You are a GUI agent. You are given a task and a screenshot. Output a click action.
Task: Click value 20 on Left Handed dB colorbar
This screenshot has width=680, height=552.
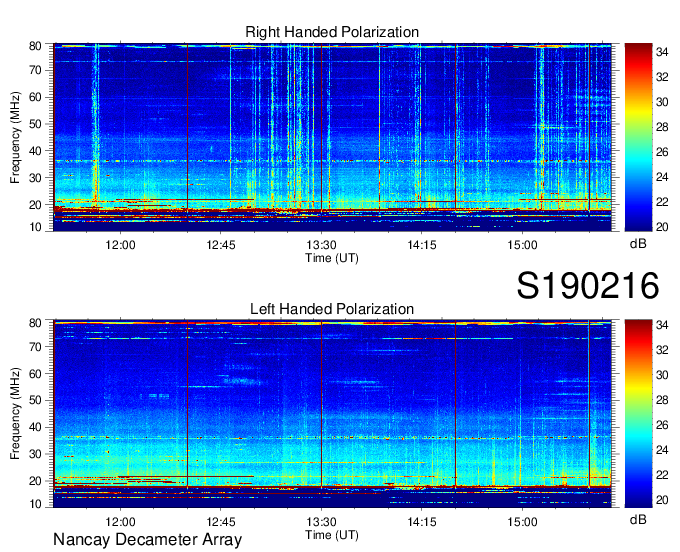[662, 500]
